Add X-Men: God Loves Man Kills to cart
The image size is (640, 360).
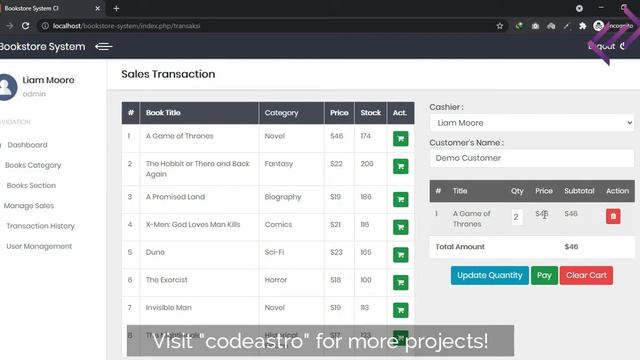(400, 227)
